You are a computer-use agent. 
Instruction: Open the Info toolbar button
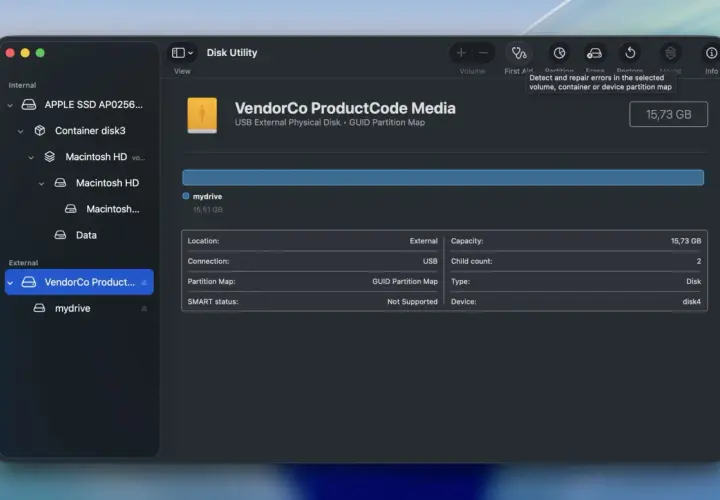pyautogui.click(x=711, y=53)
